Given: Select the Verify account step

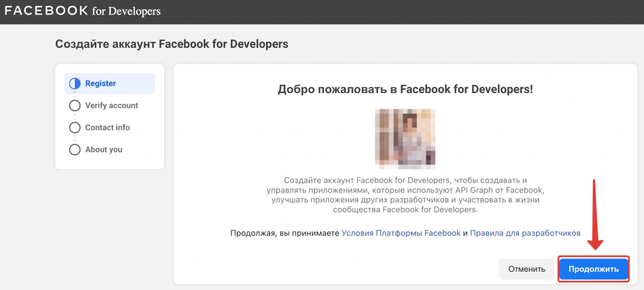Looking at the screenshot, I should tap(111, 106).
